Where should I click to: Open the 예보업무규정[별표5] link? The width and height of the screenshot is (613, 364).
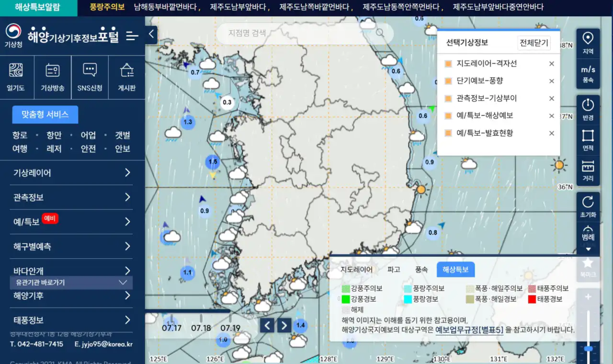[469, 330]
